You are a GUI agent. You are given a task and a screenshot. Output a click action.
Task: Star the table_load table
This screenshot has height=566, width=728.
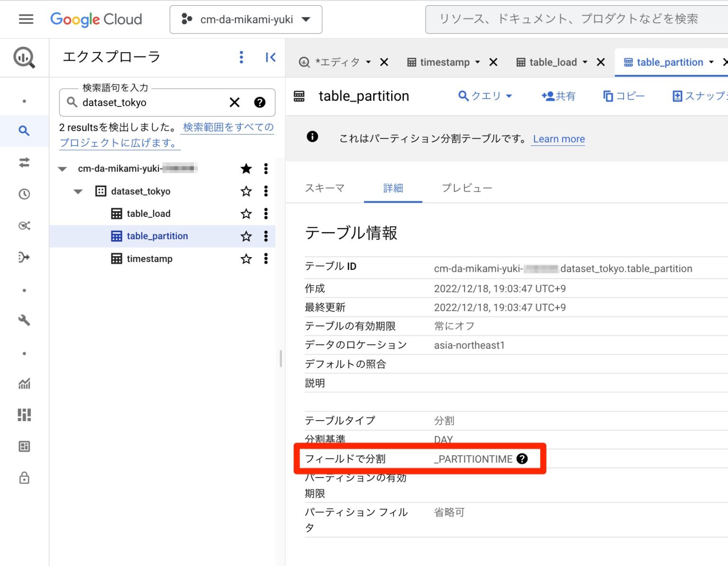pos(246,214)
